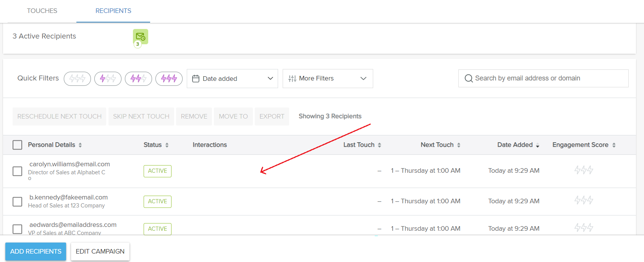644x262 pixels.
Task: Select the two-bolt engagement quick filter
Action: click(x=138, y=79)
